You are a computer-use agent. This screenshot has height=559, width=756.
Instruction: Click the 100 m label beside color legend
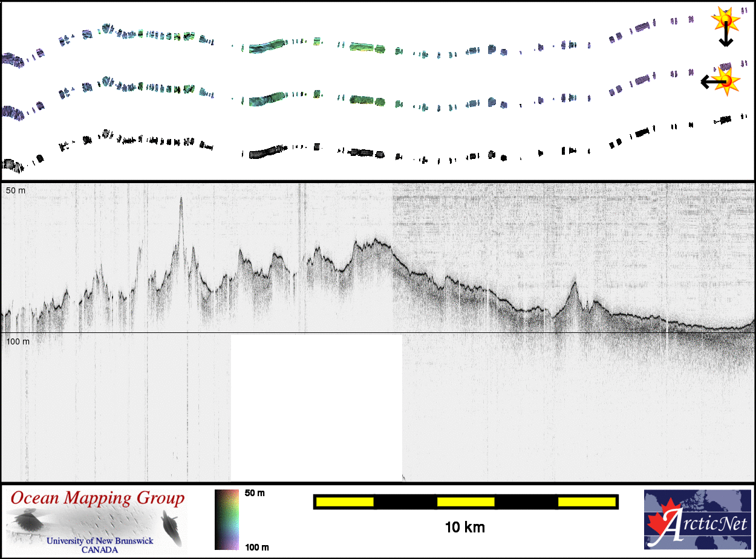click(x=256, y=548)
